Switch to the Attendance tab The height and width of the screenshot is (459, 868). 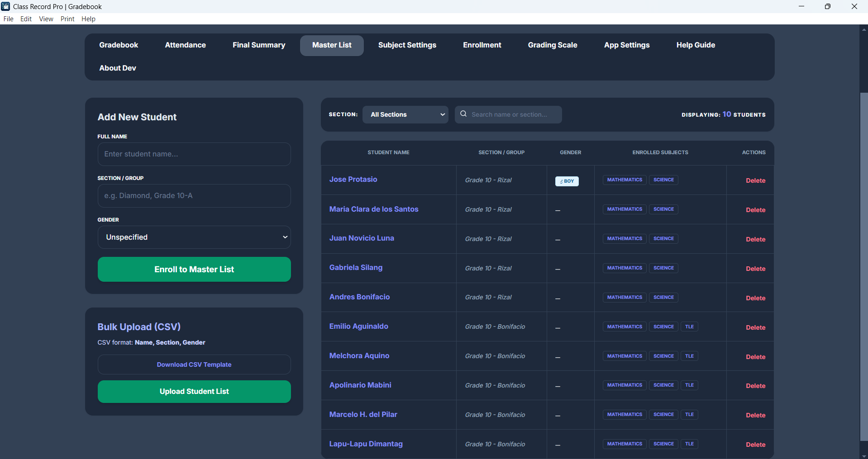(185, 45)
